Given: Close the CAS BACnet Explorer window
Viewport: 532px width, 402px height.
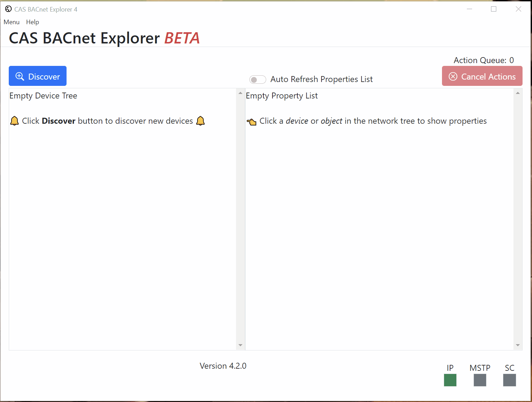Looking at the screenshot, I should pyautogui.click(x=518, y=9).
